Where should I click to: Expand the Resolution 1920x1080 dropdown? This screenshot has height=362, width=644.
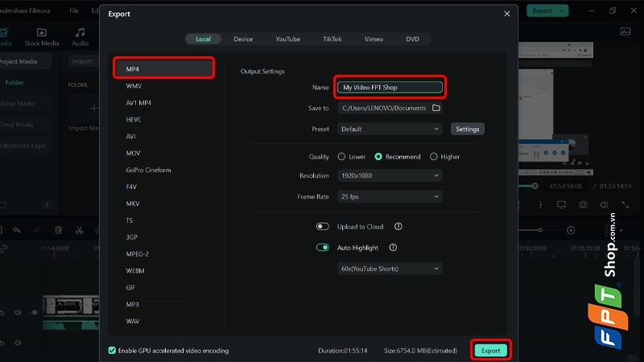(390, 175)
